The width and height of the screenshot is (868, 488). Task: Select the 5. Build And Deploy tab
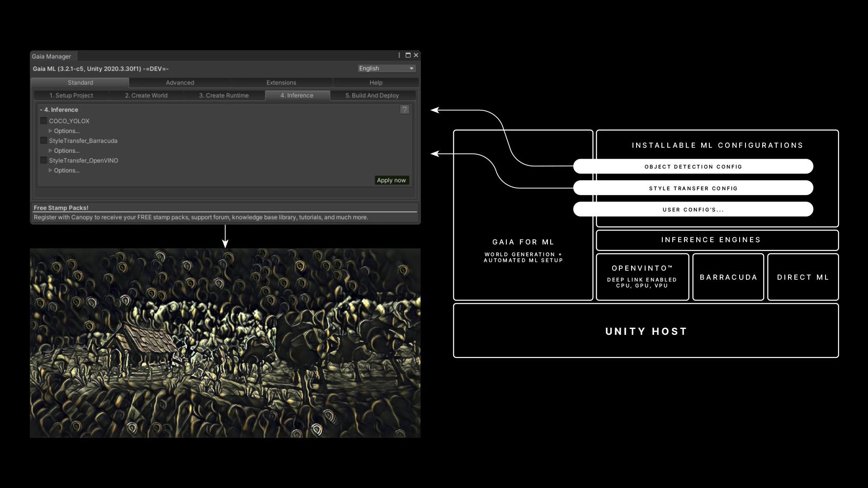372,95
